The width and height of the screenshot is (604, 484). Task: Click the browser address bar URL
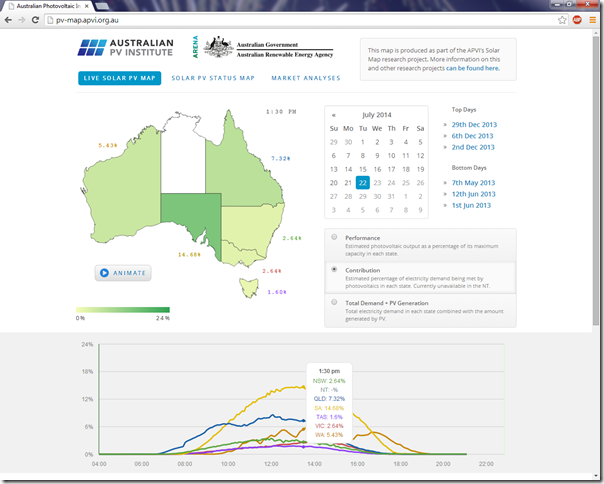click(87, 20)
